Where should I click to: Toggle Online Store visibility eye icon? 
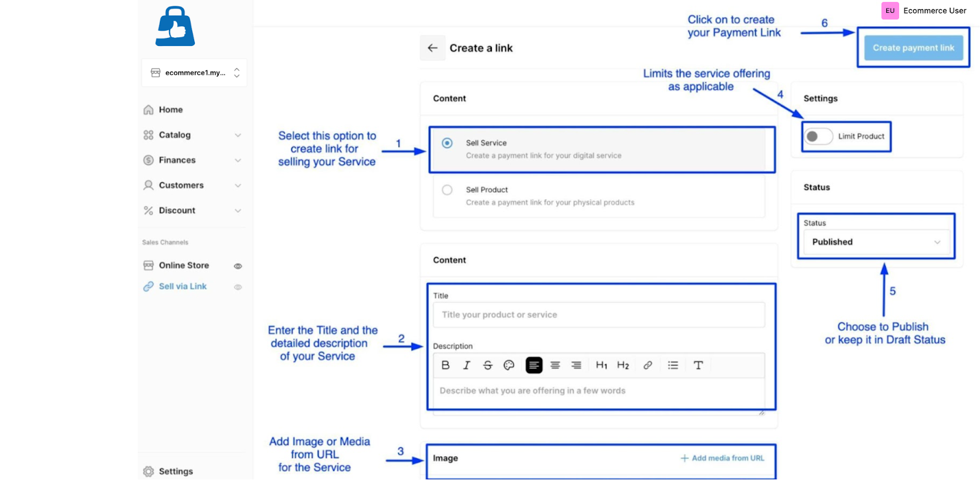click(238, 266)
